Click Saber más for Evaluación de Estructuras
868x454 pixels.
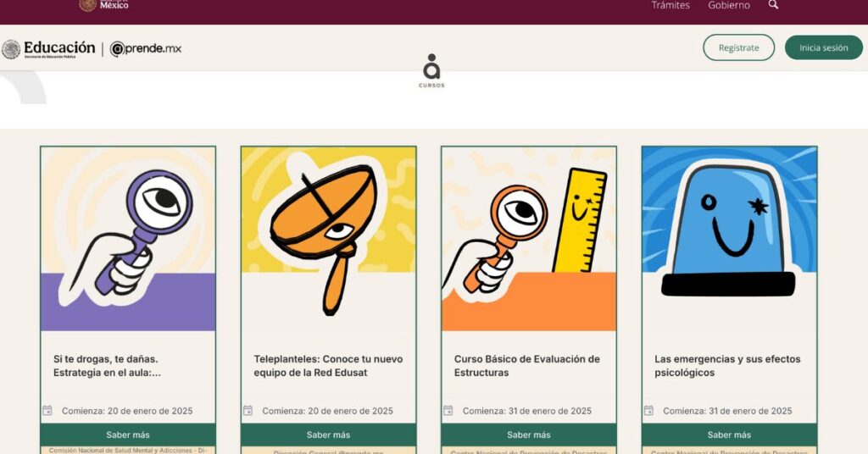point(529,435)
